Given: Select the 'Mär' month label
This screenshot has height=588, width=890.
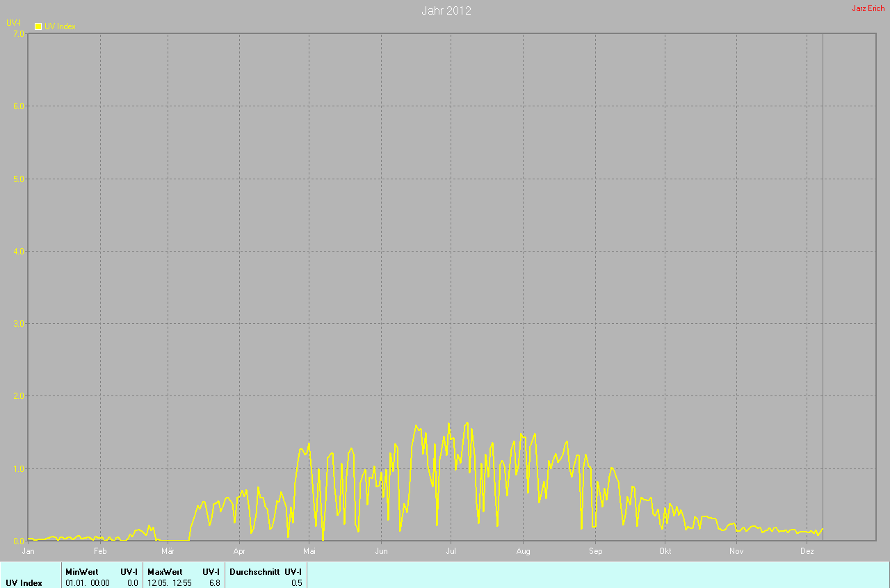Looking at the screenshot, I should [x=168, y=551].
